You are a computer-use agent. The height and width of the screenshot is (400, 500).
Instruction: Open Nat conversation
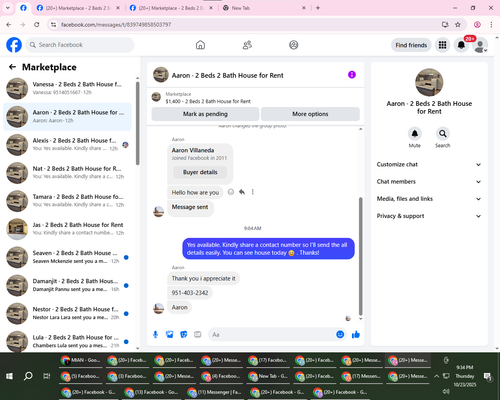coord(67,173)
